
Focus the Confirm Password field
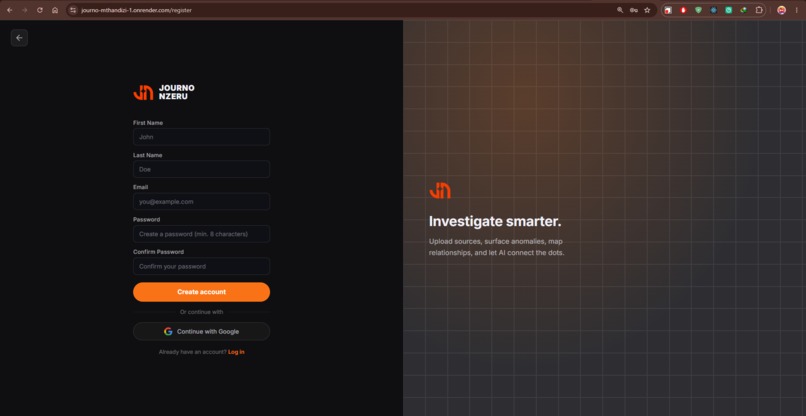tap(202, 266)
